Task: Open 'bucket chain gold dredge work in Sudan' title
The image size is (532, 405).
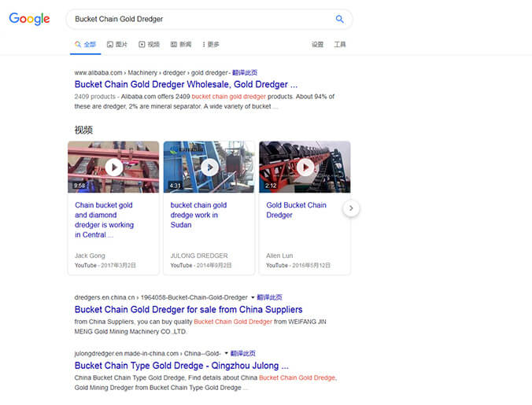Action: click(x=198, y=215)
